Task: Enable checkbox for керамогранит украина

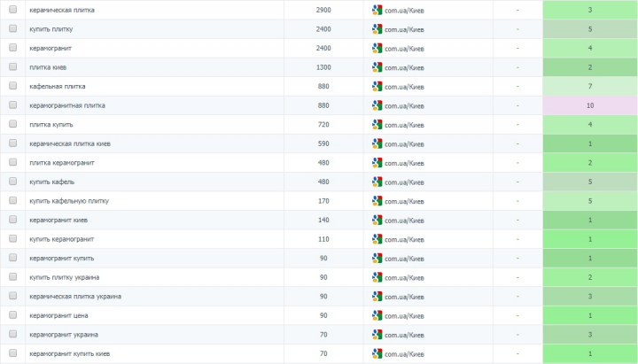Action: click(13, 334)
